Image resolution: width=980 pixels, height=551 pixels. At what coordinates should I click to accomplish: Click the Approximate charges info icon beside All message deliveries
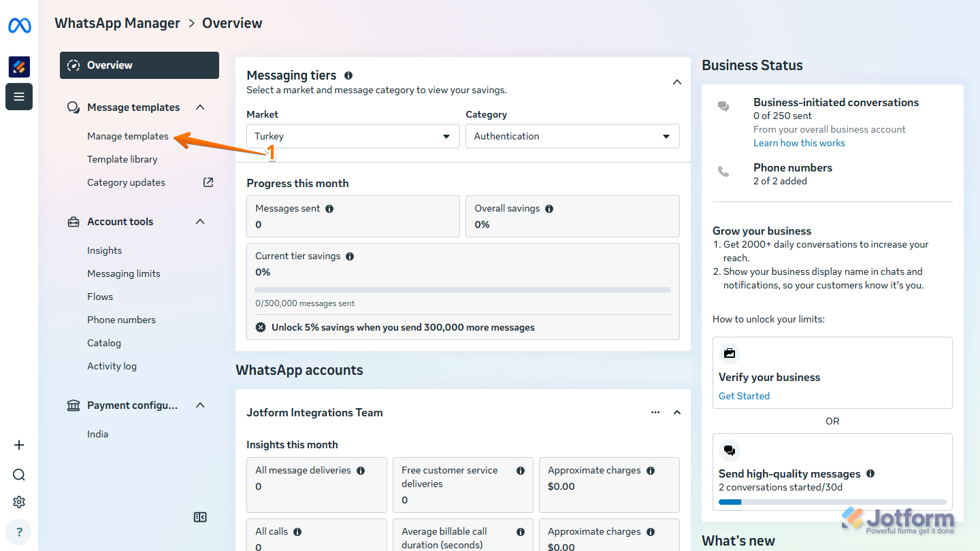tap(651, 471)
